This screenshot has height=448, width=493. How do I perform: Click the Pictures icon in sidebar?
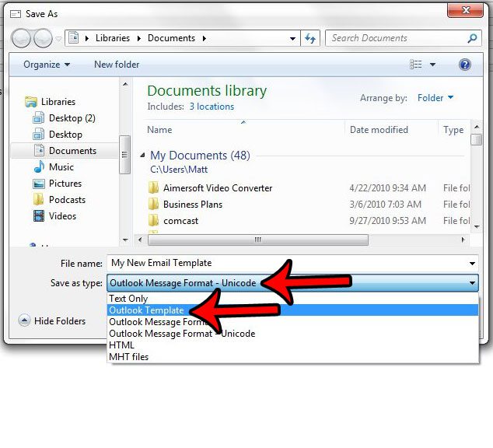(x=39, y=184)
